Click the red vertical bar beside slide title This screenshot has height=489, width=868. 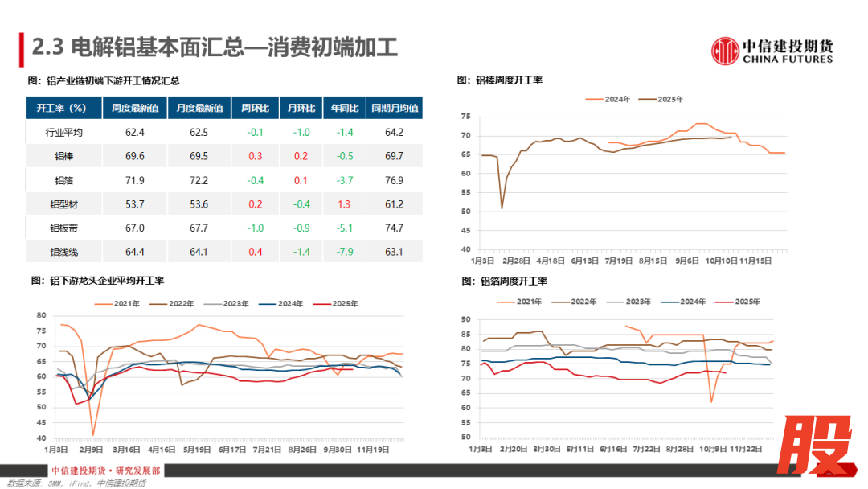click(x=22, y=48)
